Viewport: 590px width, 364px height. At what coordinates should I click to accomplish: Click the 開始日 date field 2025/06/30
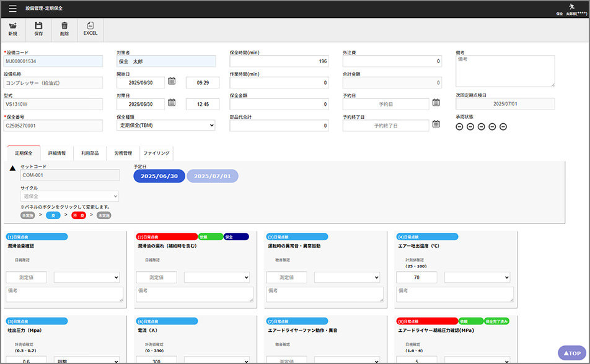141,83
